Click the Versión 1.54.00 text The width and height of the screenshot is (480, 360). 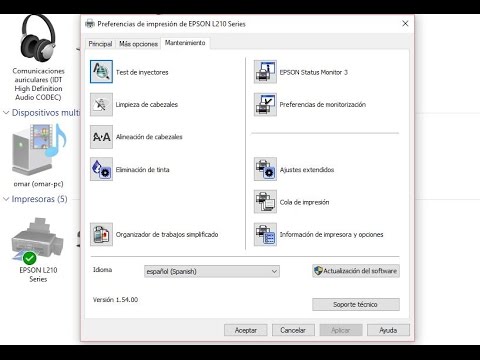coord(115,300)
